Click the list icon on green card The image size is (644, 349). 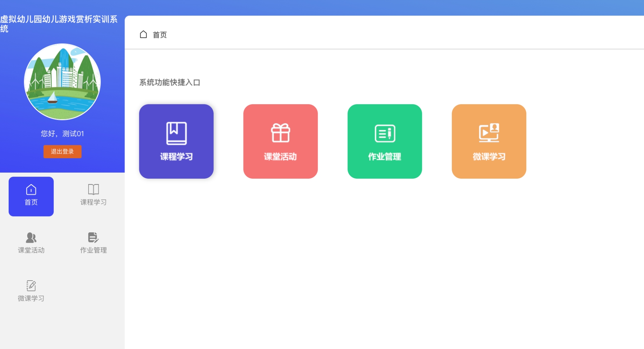tap(385, 133)
